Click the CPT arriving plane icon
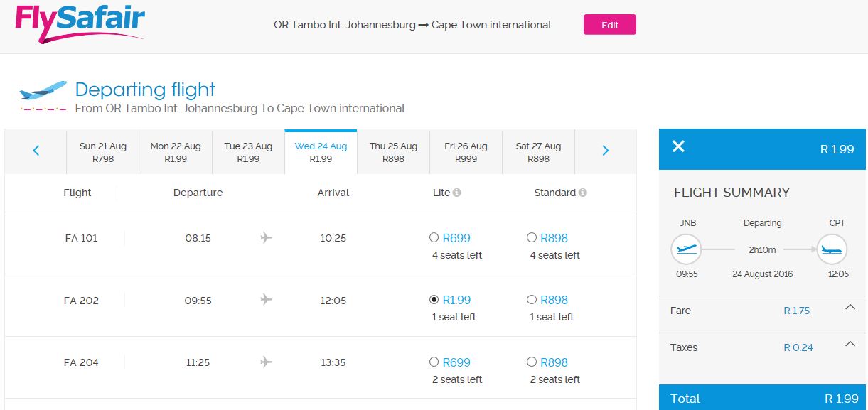Viewport: 868px width, 410px height. (832, 249)
